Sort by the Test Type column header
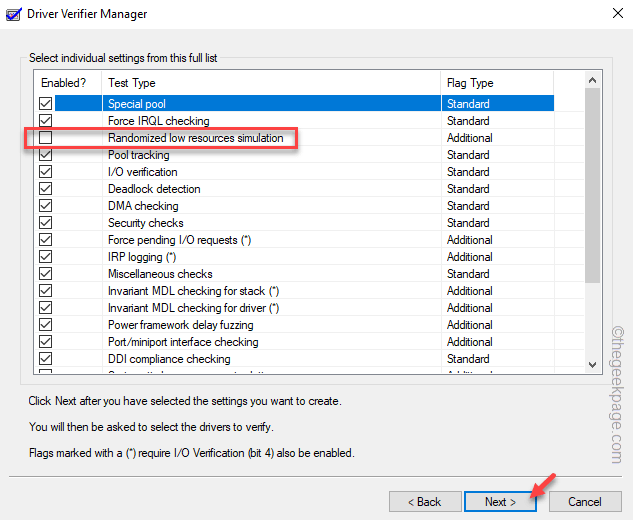Screen dimensions: 633x520 pos(270,83)
